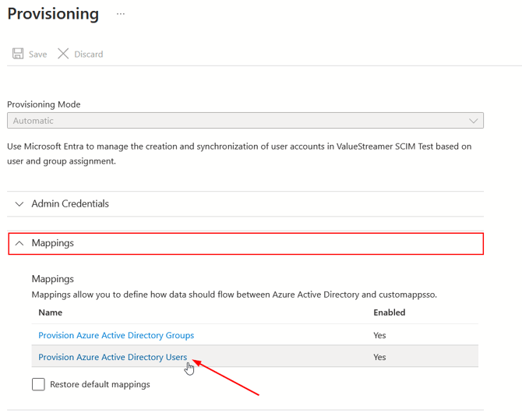This screenshot has height=420, width=522.
Task: Click the Name column header
Action: pos(50,312)
